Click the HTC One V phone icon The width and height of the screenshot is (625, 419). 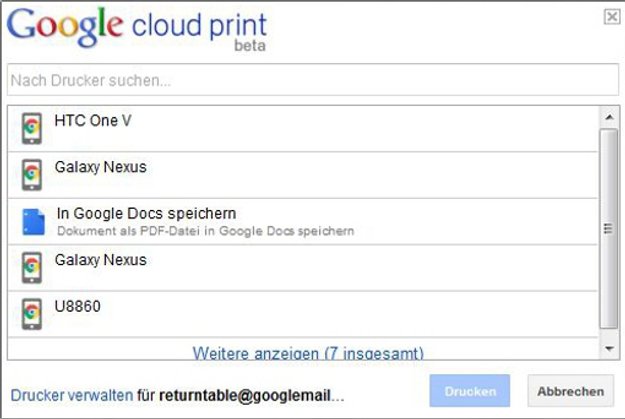coord(32,128)
